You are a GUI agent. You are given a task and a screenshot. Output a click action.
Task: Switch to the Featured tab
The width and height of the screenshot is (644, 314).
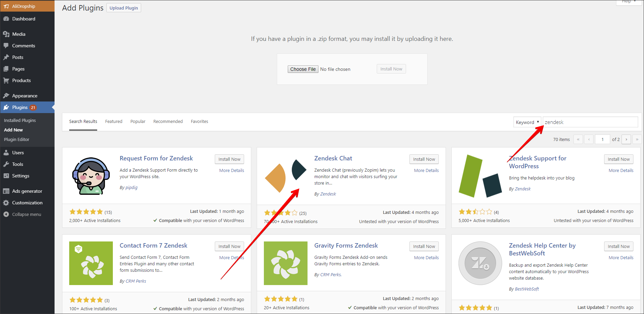click(114, 122)
